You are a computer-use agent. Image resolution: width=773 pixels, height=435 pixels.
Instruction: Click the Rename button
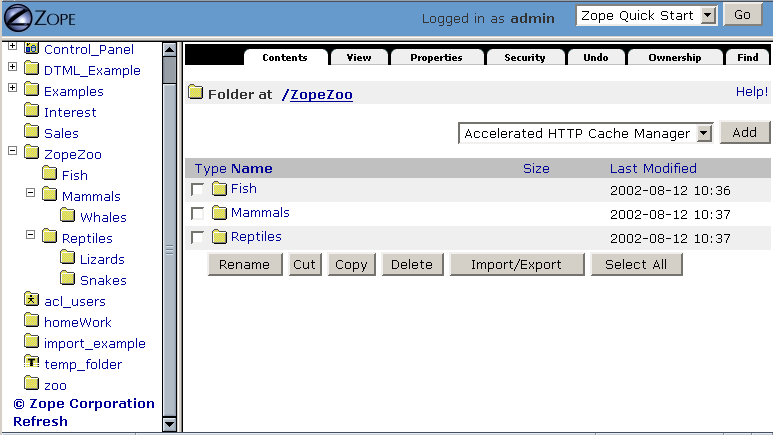[245, 264]
